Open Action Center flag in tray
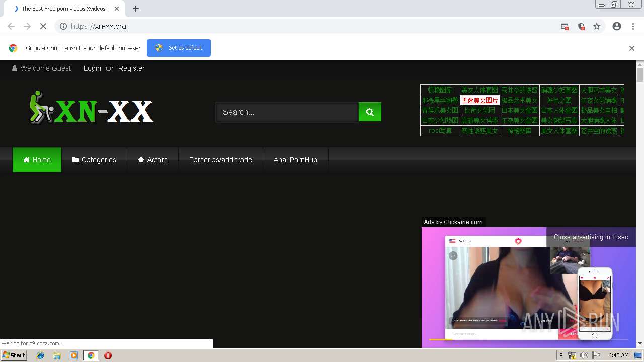 (x=596, y=355)
